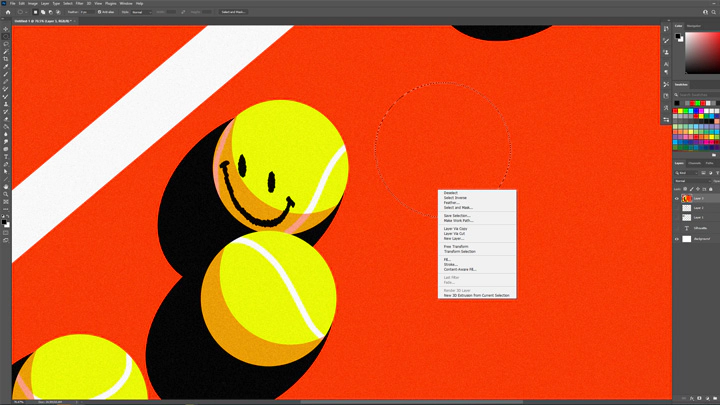The height and width of the screenshot is (405, 720).
Task: Select the Elliptical Marquee tool in toolbar
Action: (x=6, y=36)
